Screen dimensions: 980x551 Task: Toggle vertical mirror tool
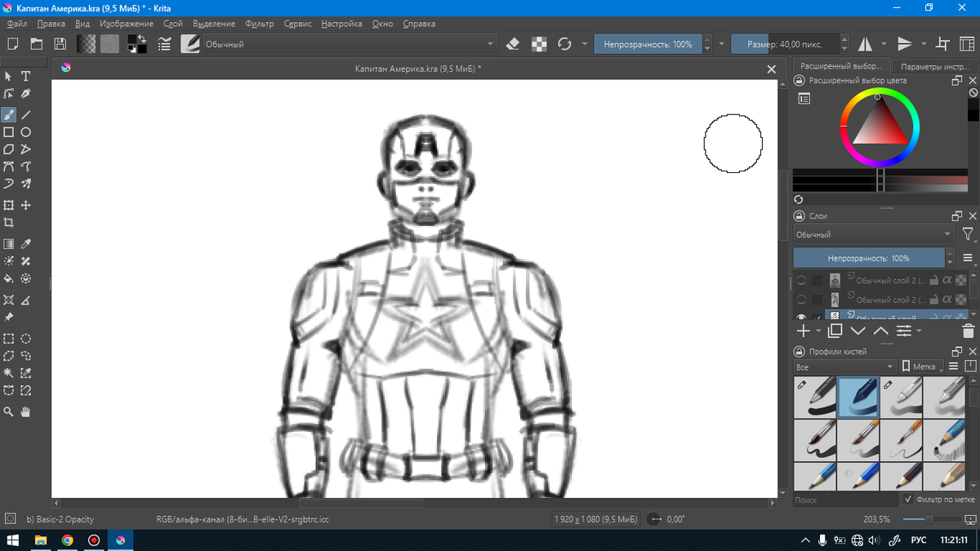tap(905, 44)
